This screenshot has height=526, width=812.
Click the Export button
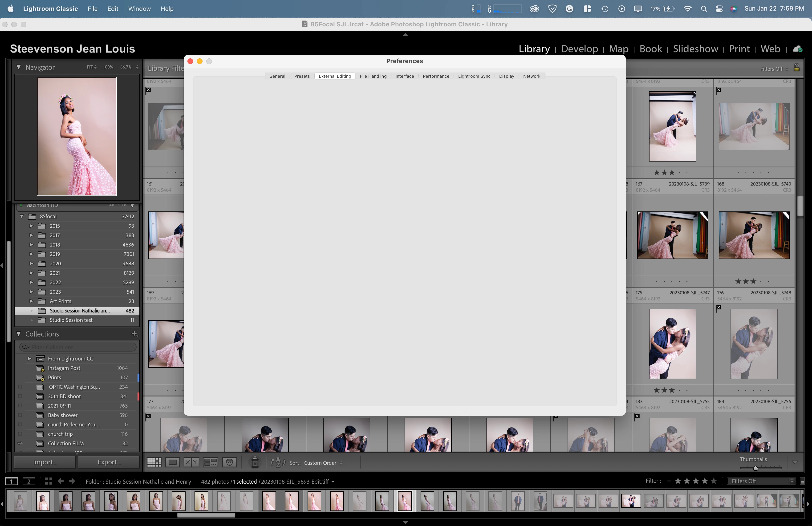(109, 462)
